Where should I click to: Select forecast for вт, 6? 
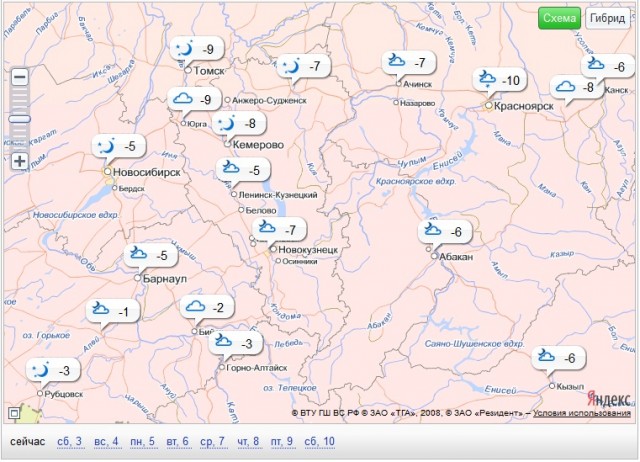point(178,442)
